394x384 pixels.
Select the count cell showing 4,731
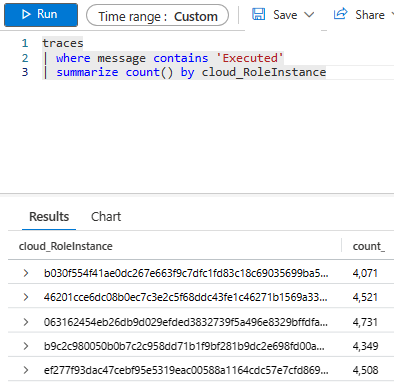point(365,322)
